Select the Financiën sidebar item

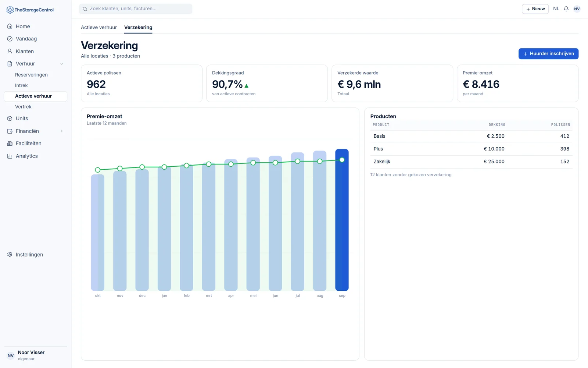click(35, 131)
